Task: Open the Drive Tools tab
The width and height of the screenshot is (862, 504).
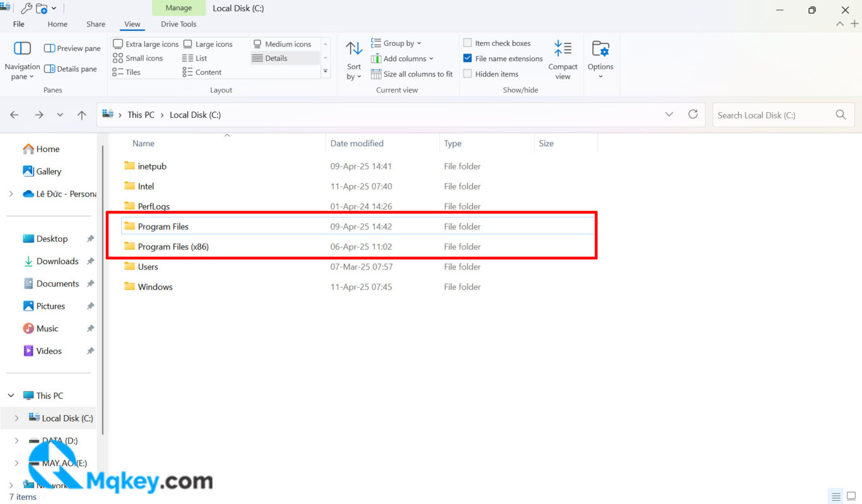Action: click(x=178, y=24)
